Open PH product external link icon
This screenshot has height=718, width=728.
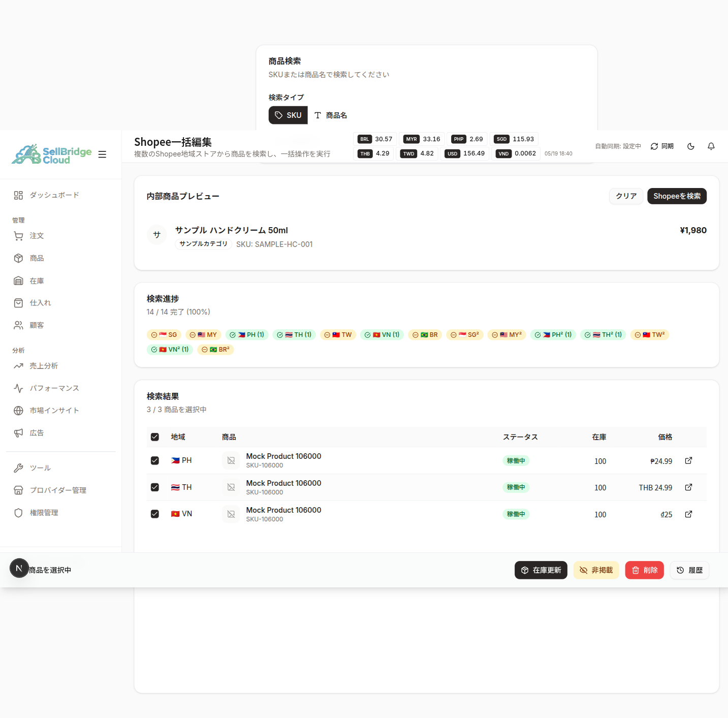click(x=688, y=460)
